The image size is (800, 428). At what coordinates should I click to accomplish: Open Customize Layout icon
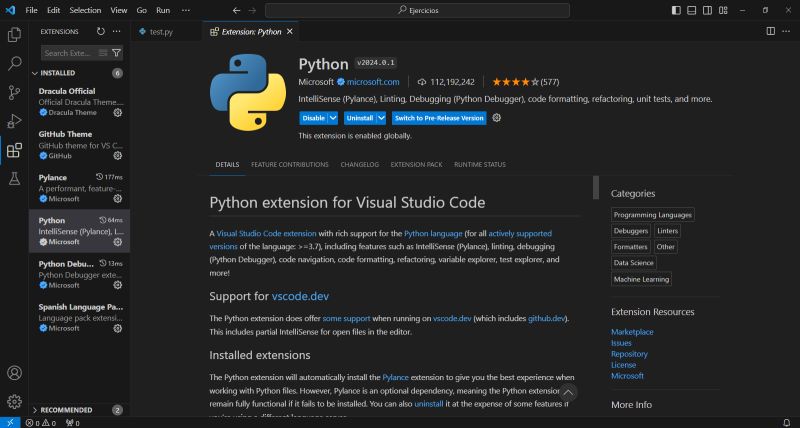(723, 10)
